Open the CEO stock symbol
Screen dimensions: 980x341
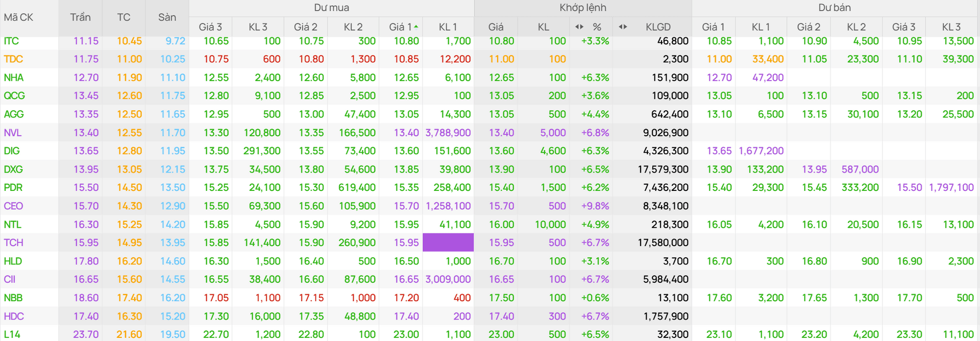click(13, 206)
